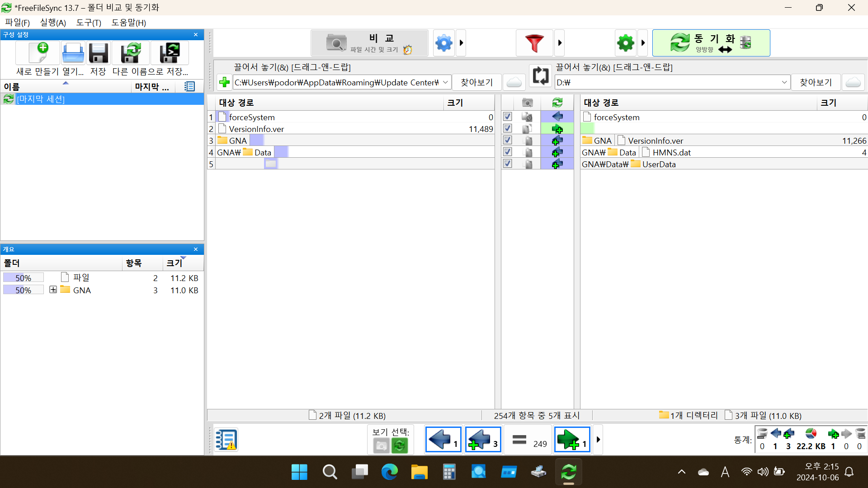Image resolution: width=868 pixels, height=488 pixels.
Task: Open FreeFileSync icon in Windows taskbar
Action: (x=568, y=472)
